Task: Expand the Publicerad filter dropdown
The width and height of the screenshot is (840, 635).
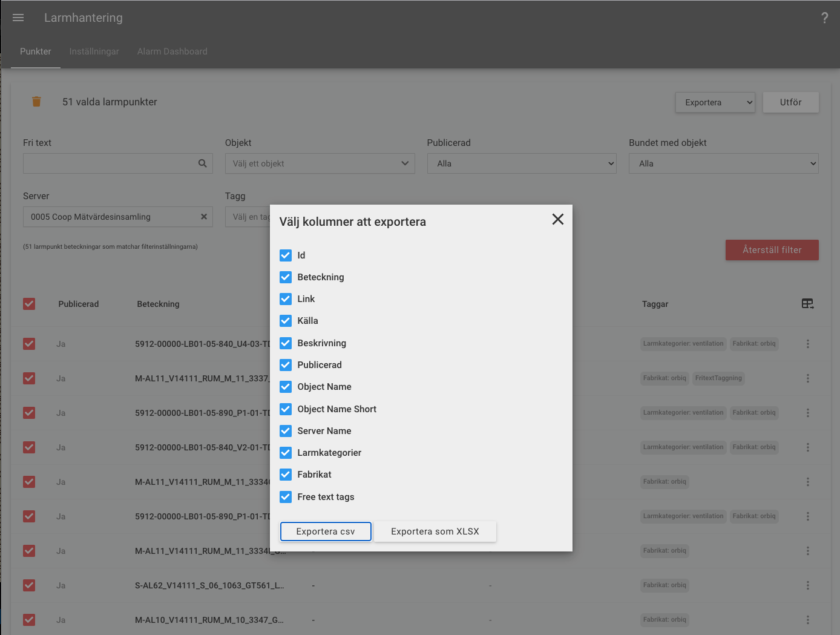Action: (x=522, y=163)
